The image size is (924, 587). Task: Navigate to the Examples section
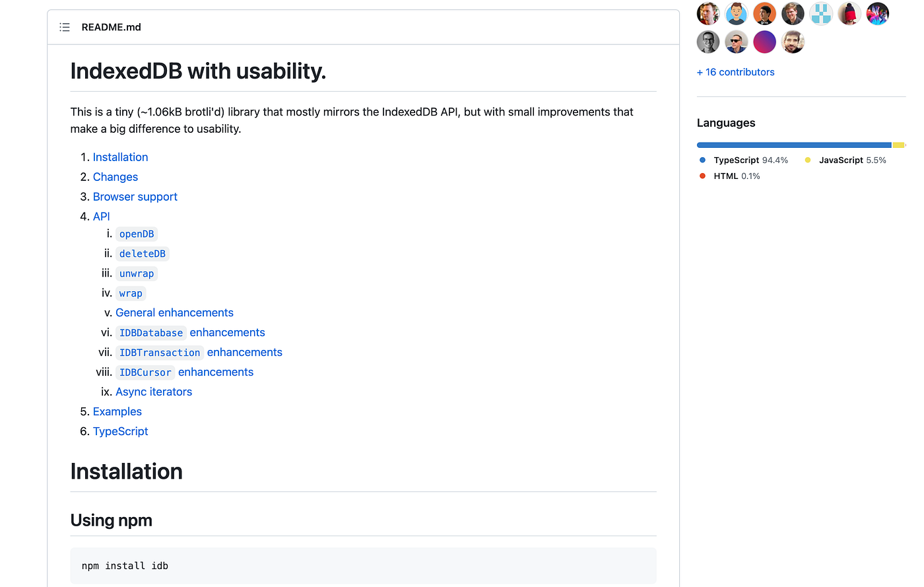click(x=117, y=411)
